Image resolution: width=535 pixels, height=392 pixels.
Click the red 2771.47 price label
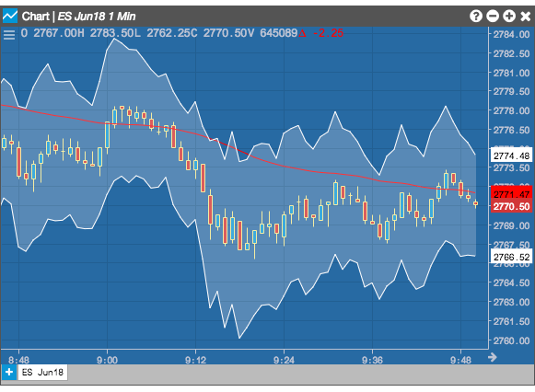coord(511,194)
